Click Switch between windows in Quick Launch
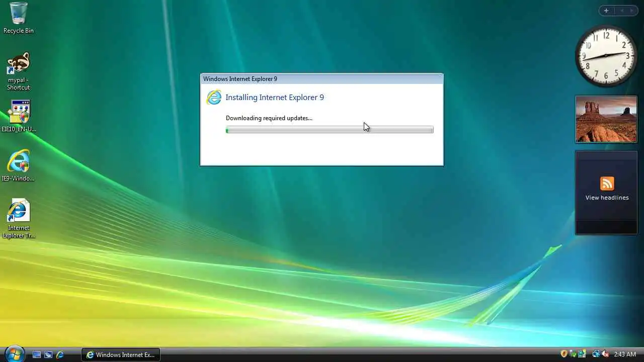This screenshot has width=644, height=362. [48, 354]
